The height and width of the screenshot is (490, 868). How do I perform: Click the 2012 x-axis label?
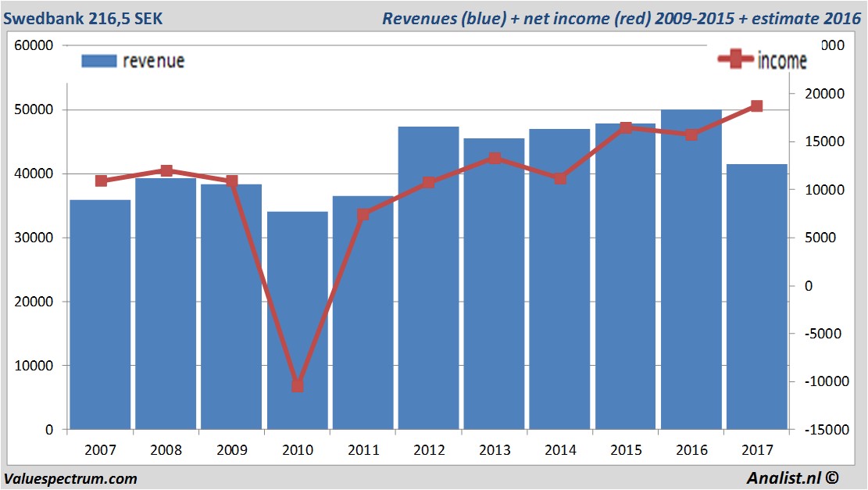pyautogui.click(x=429, y=449)
